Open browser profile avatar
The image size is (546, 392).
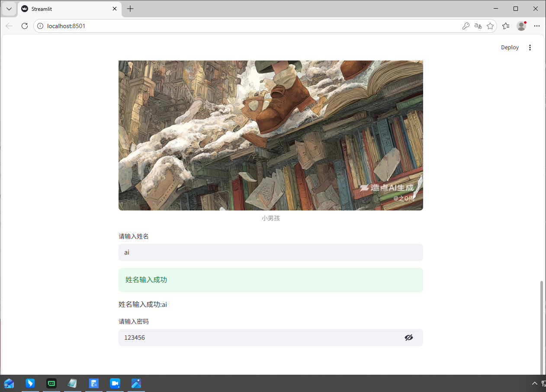point(521,26)
